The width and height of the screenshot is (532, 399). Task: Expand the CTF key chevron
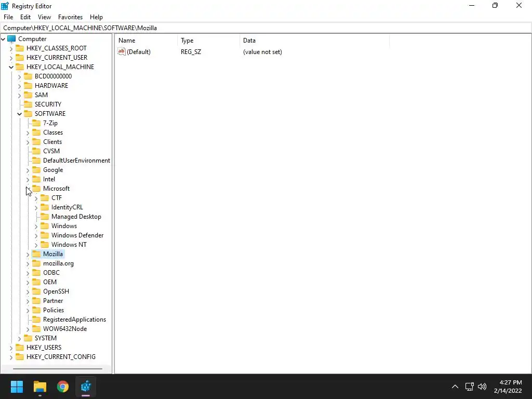click(36, 198)
